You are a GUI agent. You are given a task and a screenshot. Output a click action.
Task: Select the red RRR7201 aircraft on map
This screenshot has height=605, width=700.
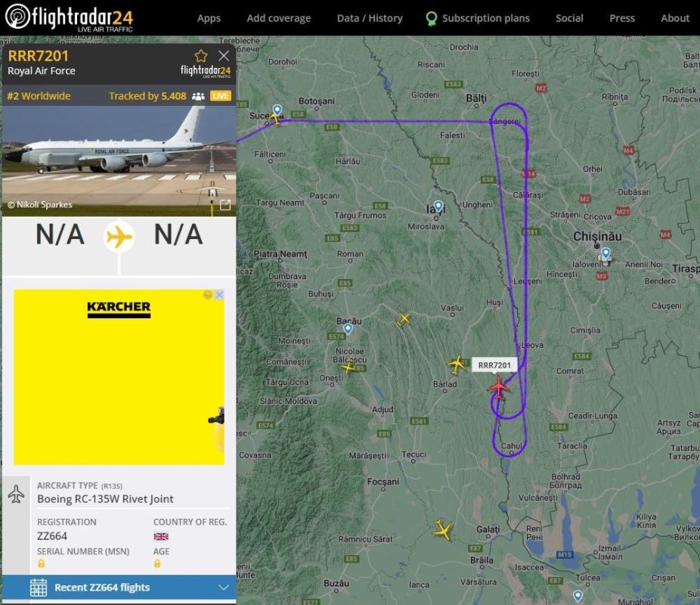(x=498, y=386)
